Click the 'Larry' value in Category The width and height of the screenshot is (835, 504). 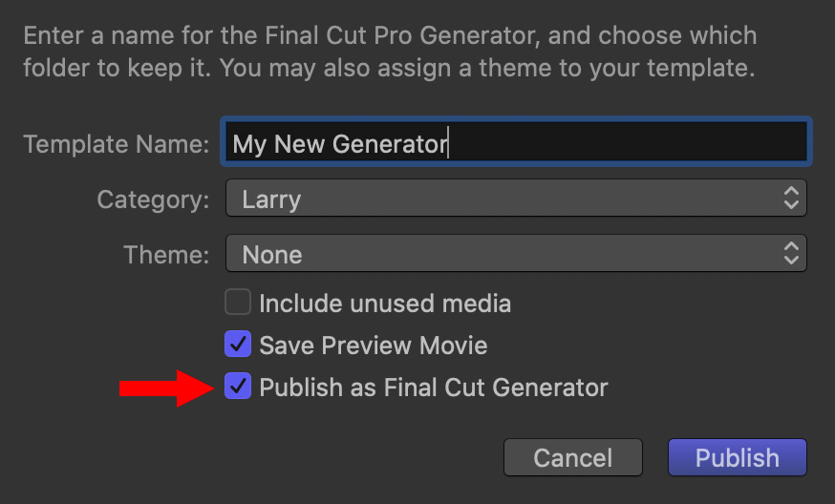(x=271, y=199)
